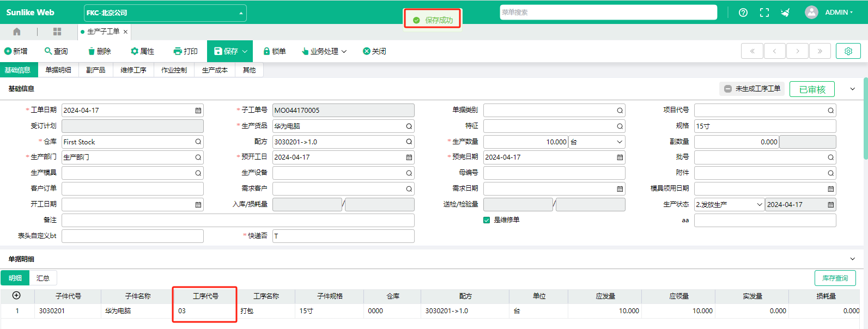Viewport: 868px width, 329px height.
Task: Open calendar icon for 需求日期
Action: tap(620, 189)
